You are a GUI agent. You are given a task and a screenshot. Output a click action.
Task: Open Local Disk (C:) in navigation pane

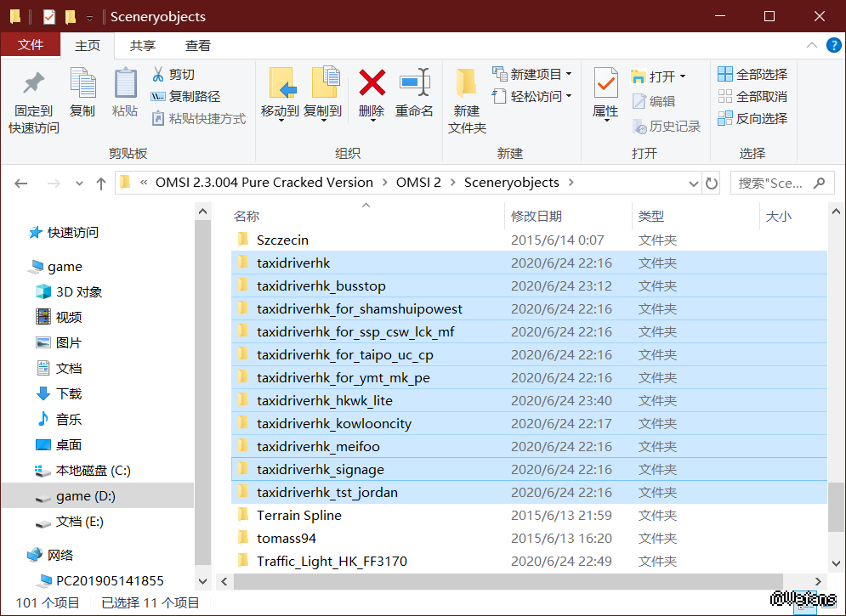point(93,471)
